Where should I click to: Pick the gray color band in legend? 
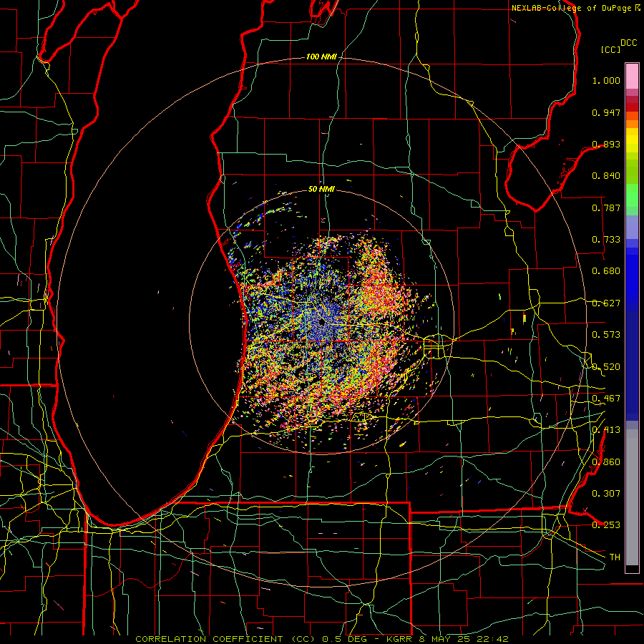tap(632, 497)
